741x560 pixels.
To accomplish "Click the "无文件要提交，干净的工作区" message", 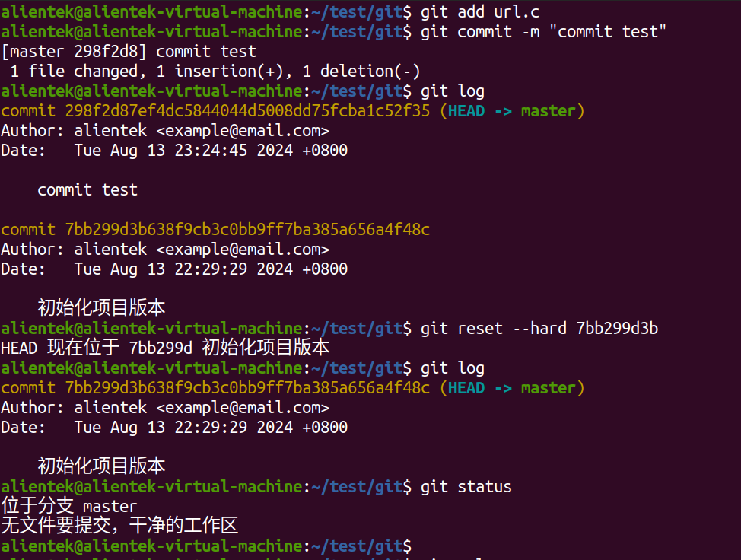I will pos(119,526).
